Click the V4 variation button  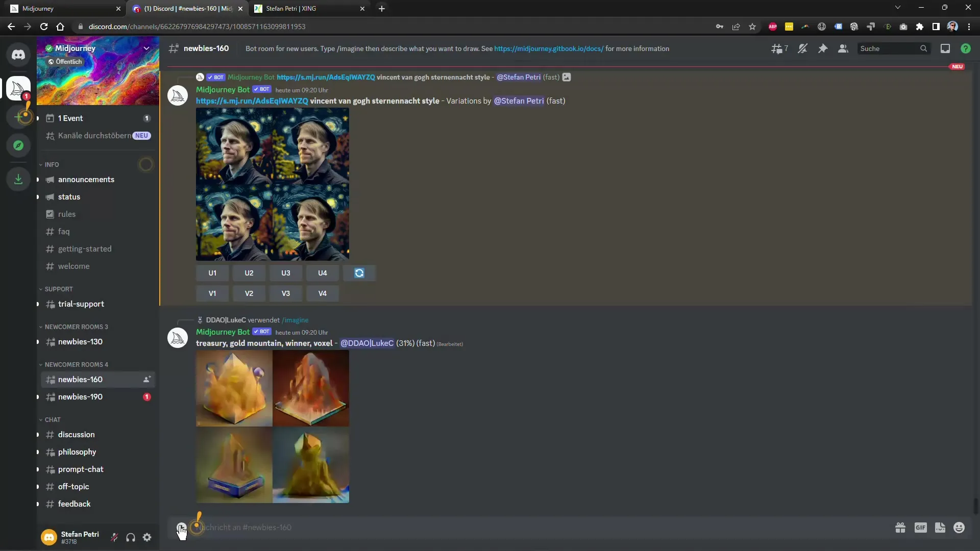pyautogui.click(x=323, y=293)
